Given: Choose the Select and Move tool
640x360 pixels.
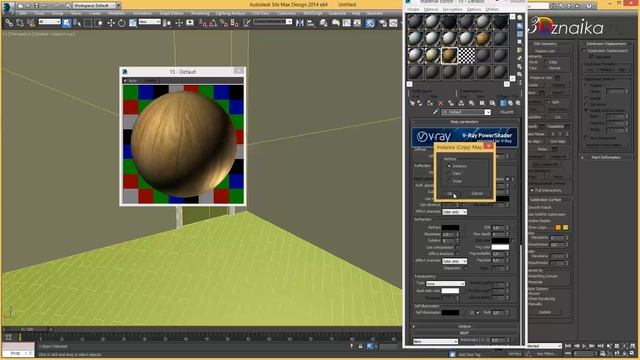Looking at the screenshot, I should [x=111, y=23].
